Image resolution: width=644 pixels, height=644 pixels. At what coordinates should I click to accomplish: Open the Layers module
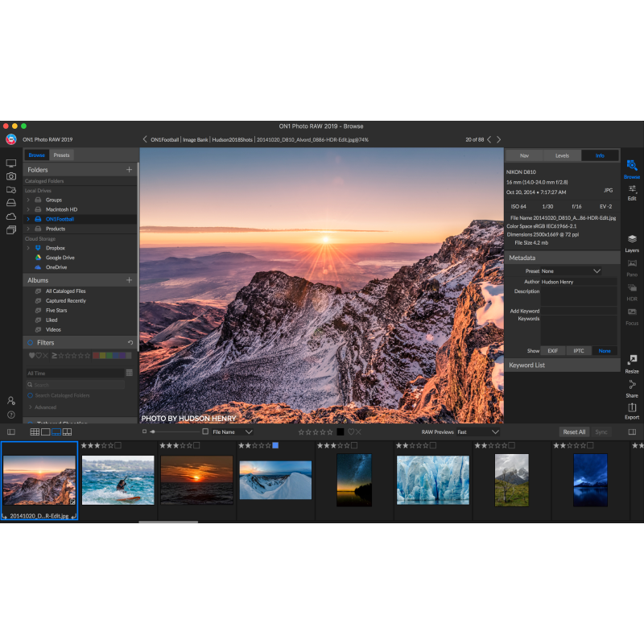tap(632, 241)
